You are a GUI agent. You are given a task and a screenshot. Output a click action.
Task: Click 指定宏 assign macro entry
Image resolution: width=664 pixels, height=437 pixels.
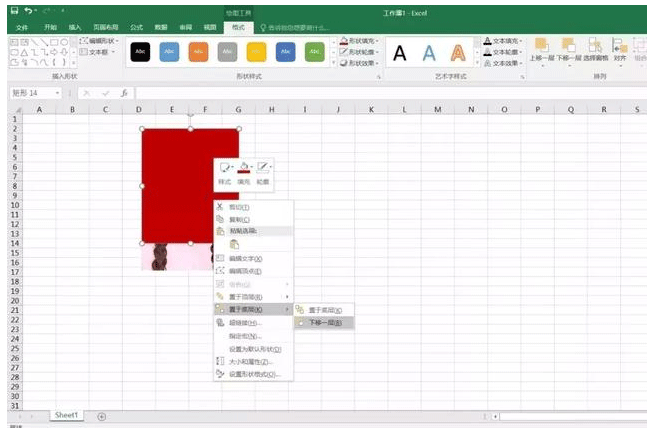pyautogui.click(x=253, y=336)
